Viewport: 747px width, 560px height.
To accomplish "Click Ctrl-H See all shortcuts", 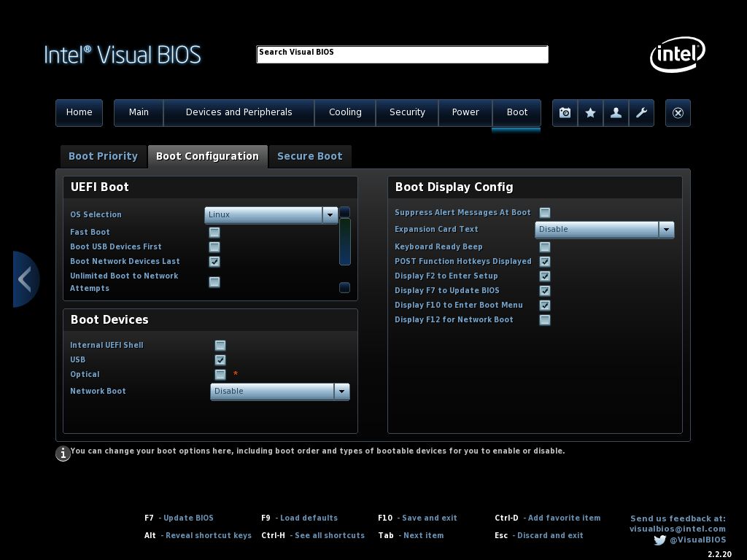I will [313, 536].
